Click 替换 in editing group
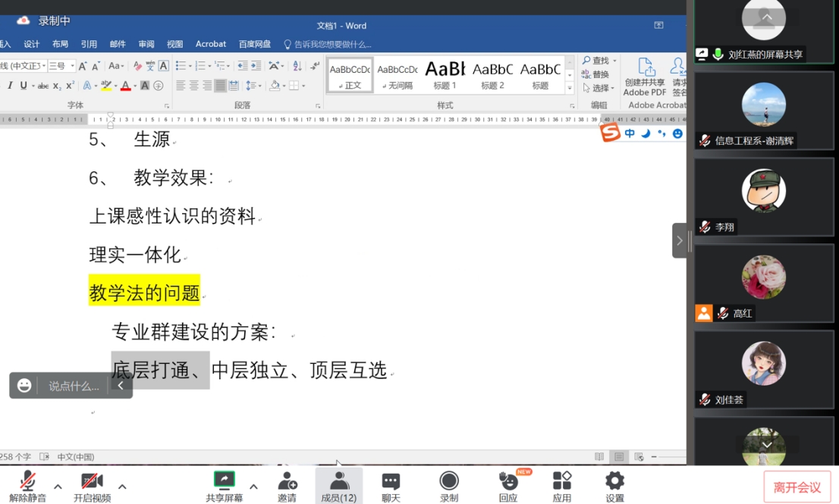Screen dimensions: 839x504 (x=595, y=74)
